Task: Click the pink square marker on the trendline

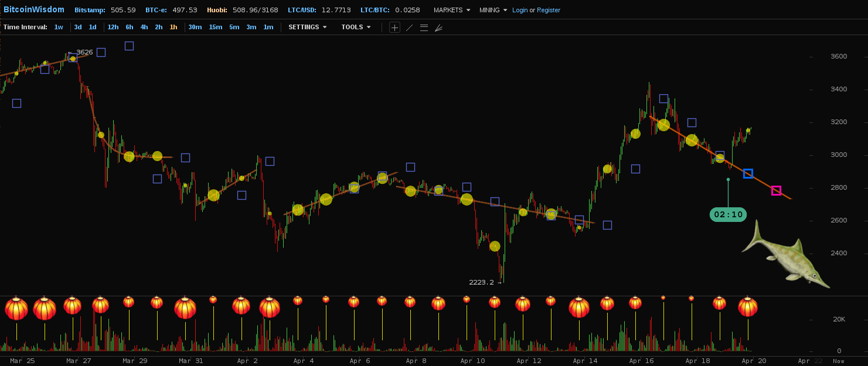Action: (x=776, y=190)
